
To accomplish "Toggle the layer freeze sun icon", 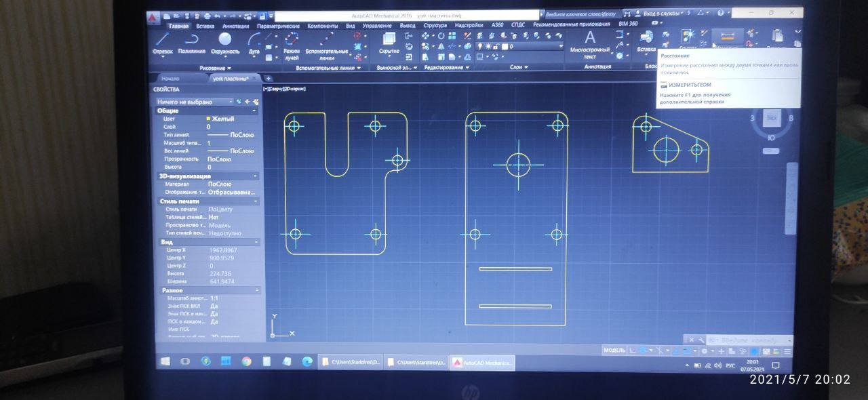I will point(488,46).
